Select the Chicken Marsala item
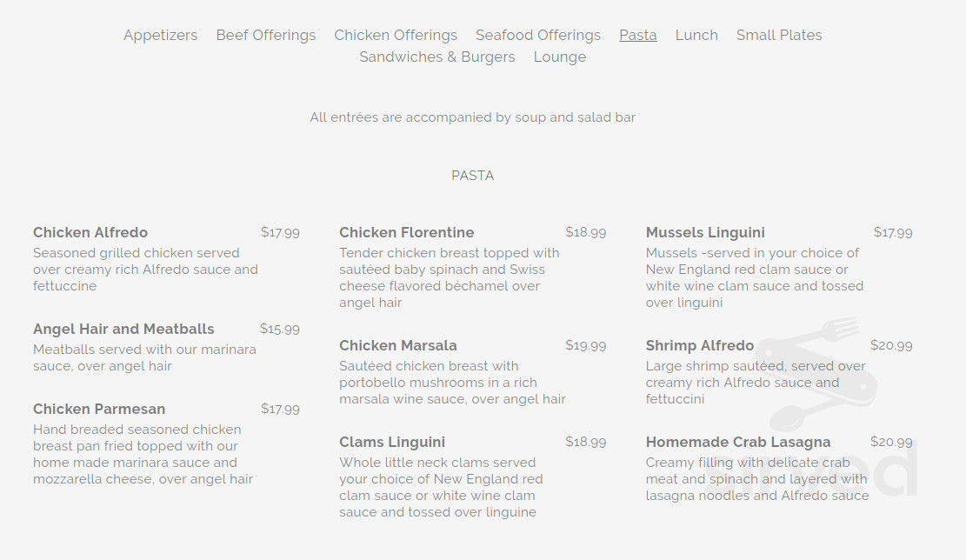The width and height of the screenshot is (966, 560). coord(398,345)
